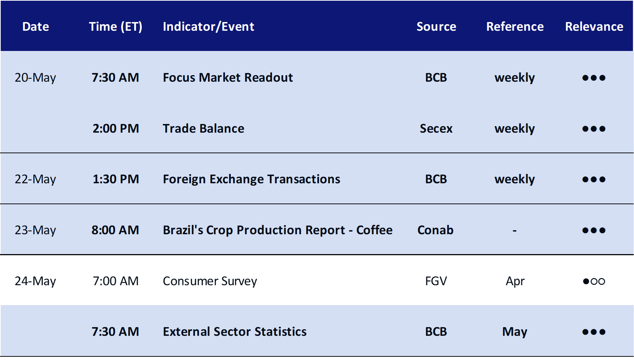Select the Reference column header

pyautogui.click(x=515, y=27)
